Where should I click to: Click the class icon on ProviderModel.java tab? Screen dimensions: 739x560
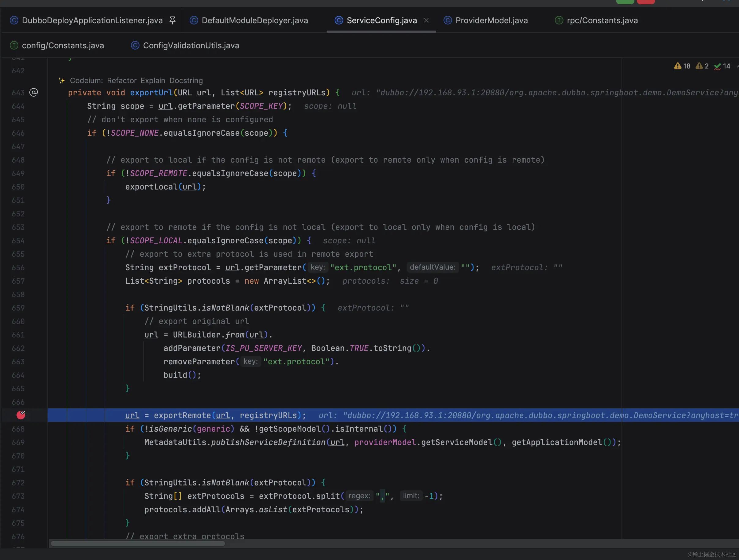coord(448,20)
